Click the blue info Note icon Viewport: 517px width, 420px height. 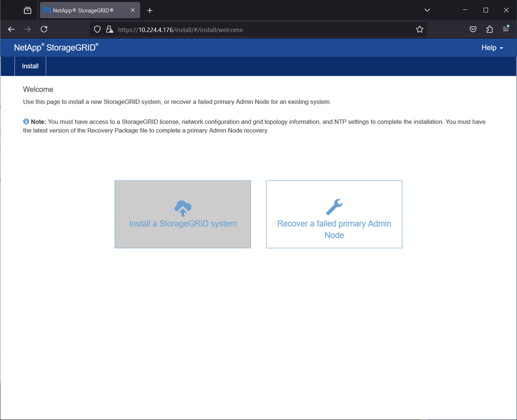[26, 122]
